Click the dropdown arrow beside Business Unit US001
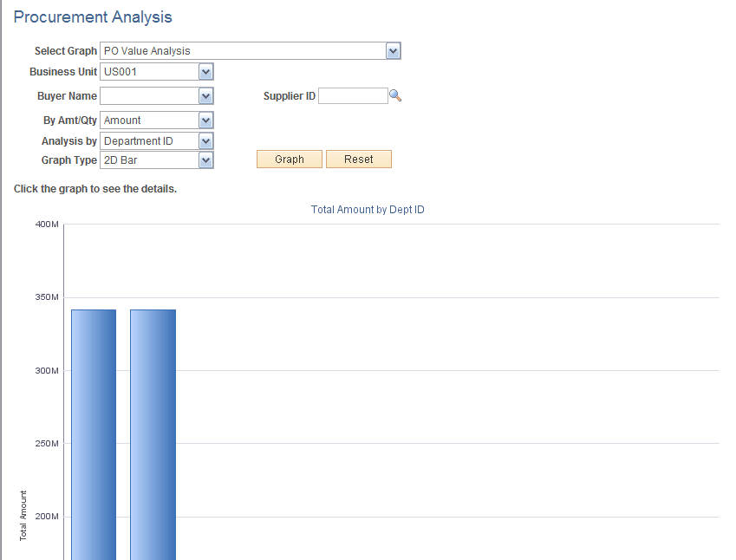 pyautogui.click(x=205, y=71)
